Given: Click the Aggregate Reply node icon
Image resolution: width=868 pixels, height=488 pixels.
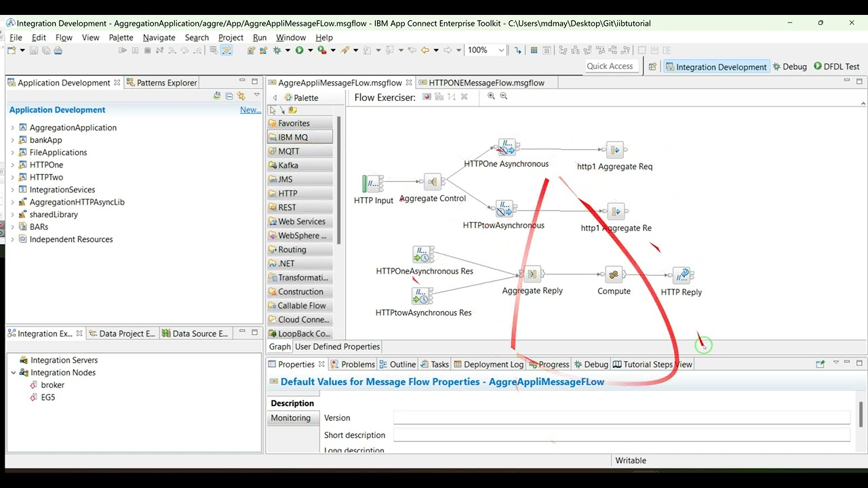Looking at the screenshot, I should pos(532,274).
